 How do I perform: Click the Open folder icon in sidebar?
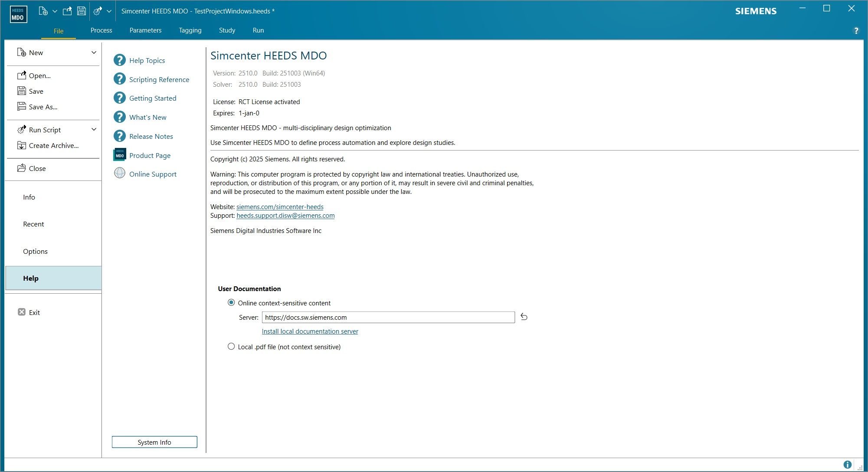coord(22,75)
